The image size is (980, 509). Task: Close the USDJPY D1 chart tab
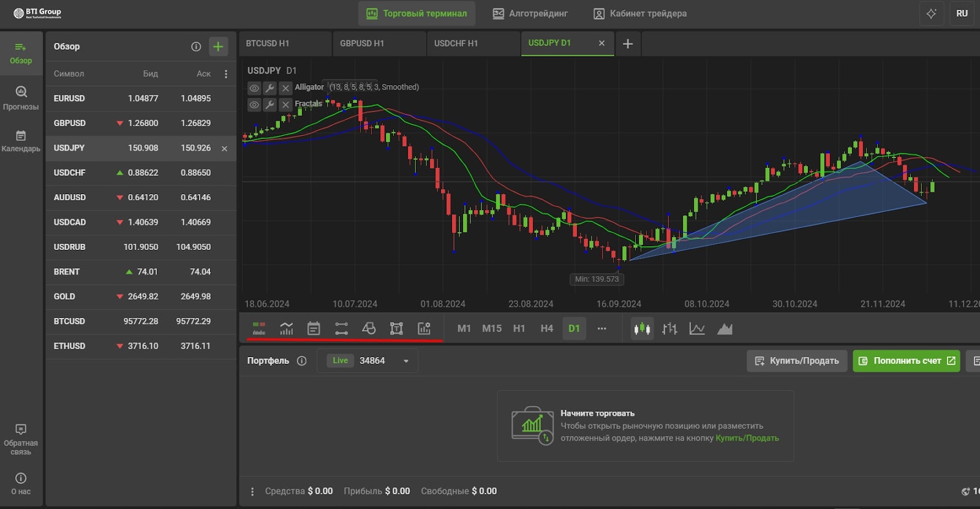(601, 43)
